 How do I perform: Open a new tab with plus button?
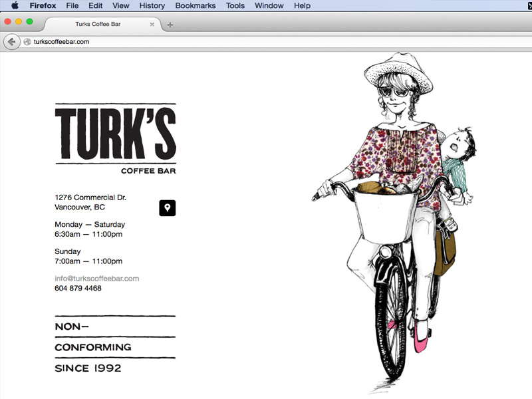click(x=170, y=25)
